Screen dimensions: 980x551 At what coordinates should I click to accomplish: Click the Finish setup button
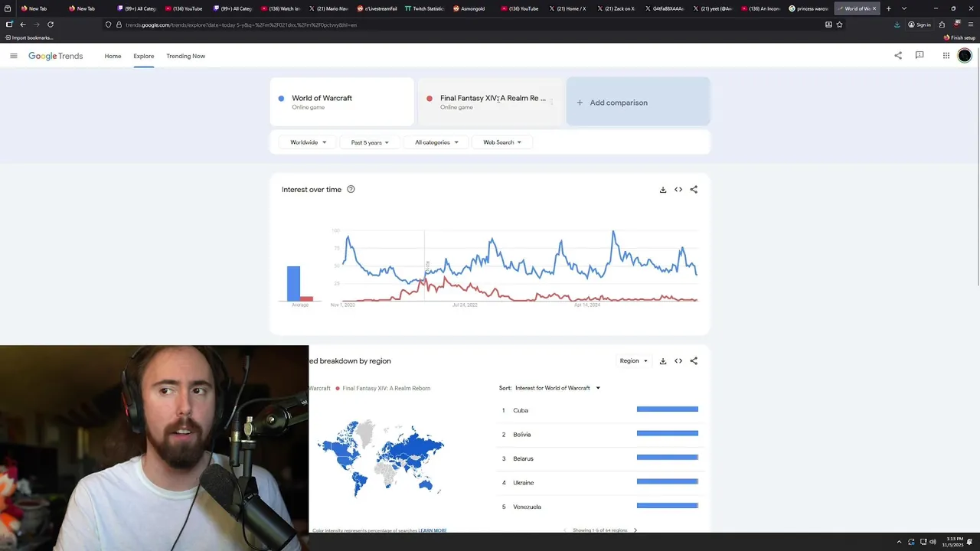click(959, 37)
